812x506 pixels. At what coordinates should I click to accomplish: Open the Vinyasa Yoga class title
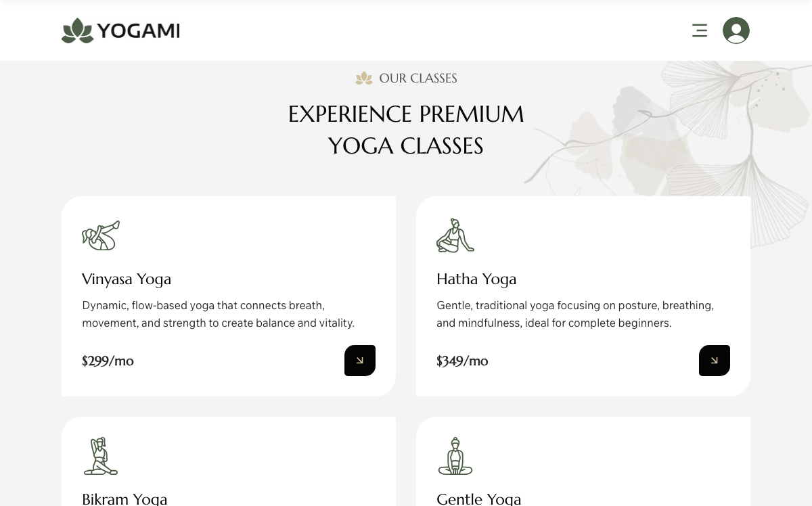click(127, 279)
